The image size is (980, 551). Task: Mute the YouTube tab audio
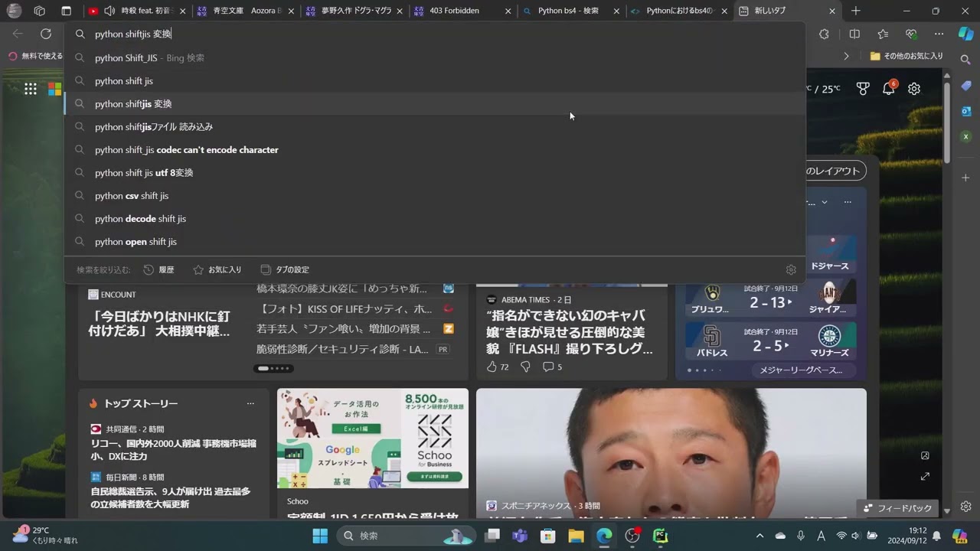pyautogui.click(x=109, y=11)
